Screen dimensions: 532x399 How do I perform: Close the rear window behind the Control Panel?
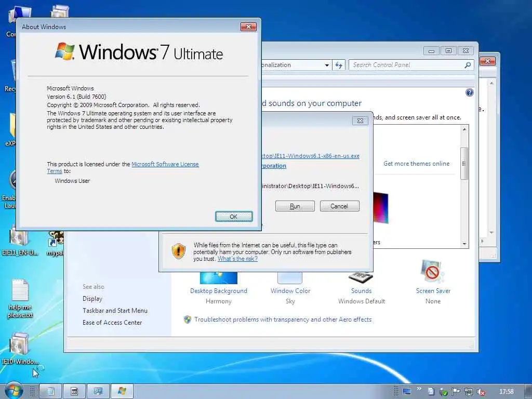coord(487,61)
